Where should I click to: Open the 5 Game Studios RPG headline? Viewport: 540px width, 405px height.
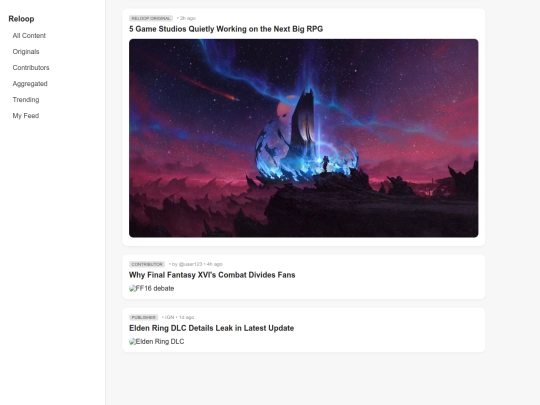click(x=226, y=29)
